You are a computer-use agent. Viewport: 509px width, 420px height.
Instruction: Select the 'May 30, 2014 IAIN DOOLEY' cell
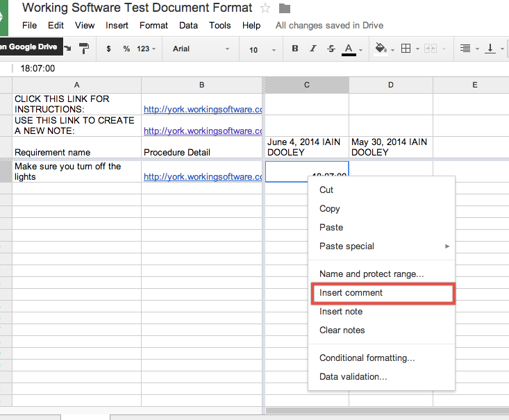pos(391,147)
